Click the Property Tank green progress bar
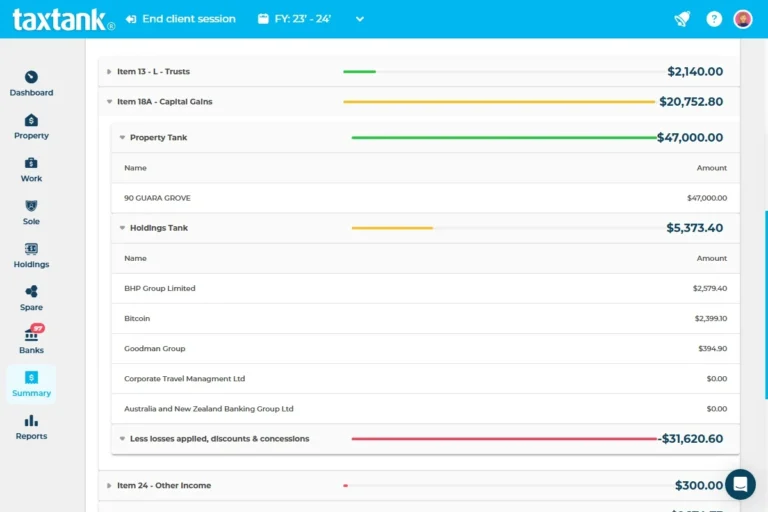This screenshot has height=512, width=768. click(504, 138)
